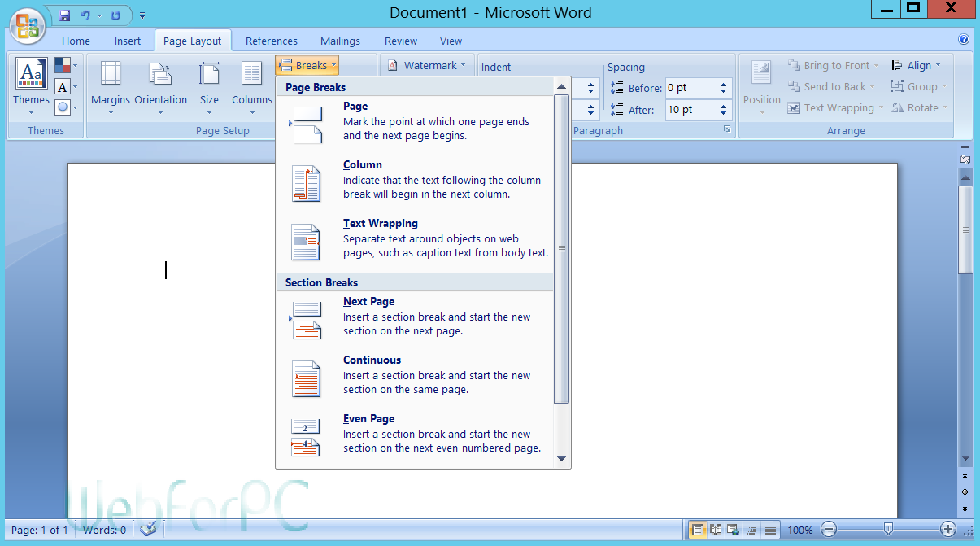Click Zoom In plus button
This screenshot has width=980, height=546.
[x=948, y=530]
